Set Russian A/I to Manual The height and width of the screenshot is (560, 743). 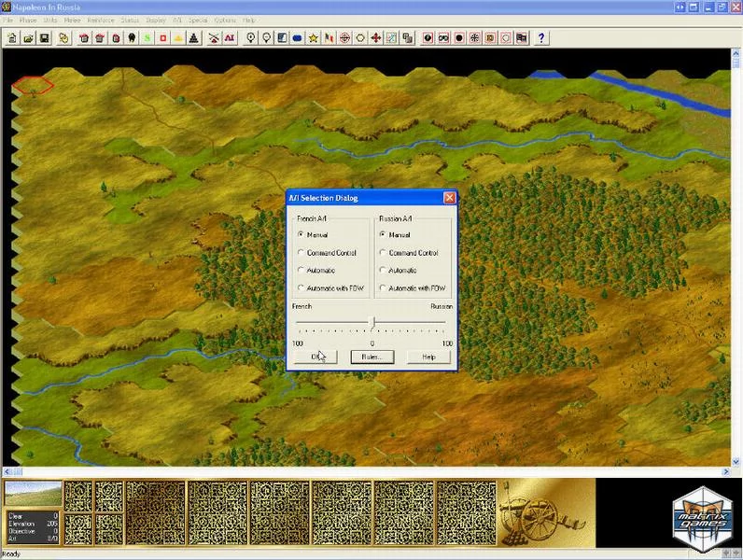pyautogui.click(x=395, y=234)
